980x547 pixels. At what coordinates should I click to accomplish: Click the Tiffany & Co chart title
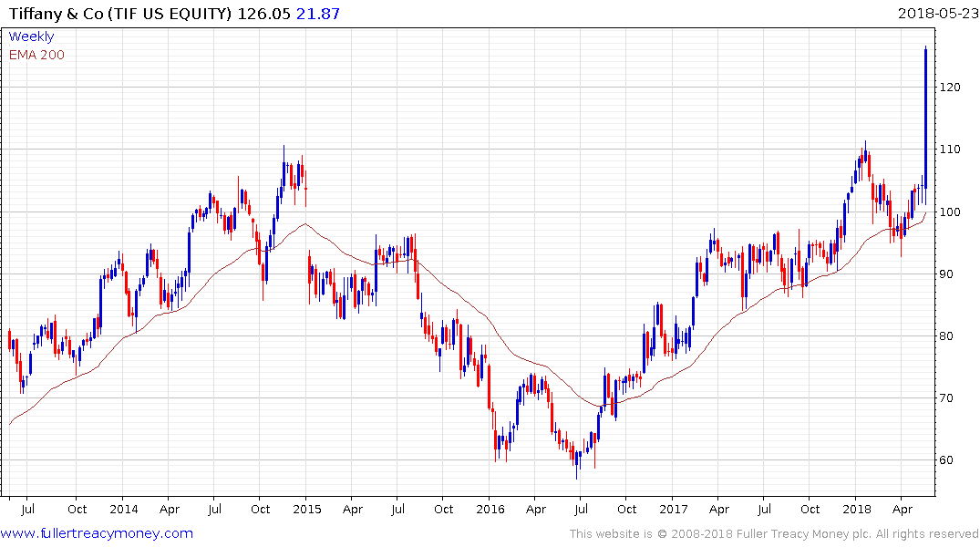120,14
